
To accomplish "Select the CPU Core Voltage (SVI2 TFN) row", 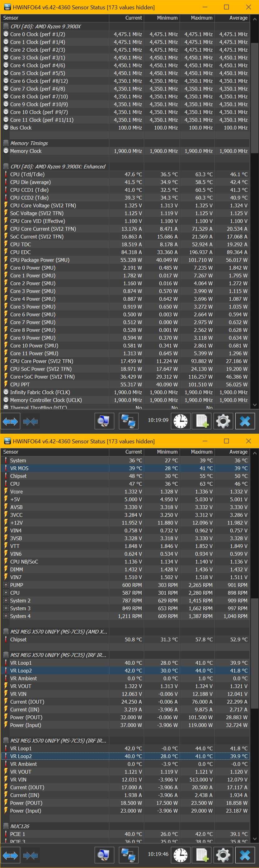I will pyautogui.click(x=125, y=205).
